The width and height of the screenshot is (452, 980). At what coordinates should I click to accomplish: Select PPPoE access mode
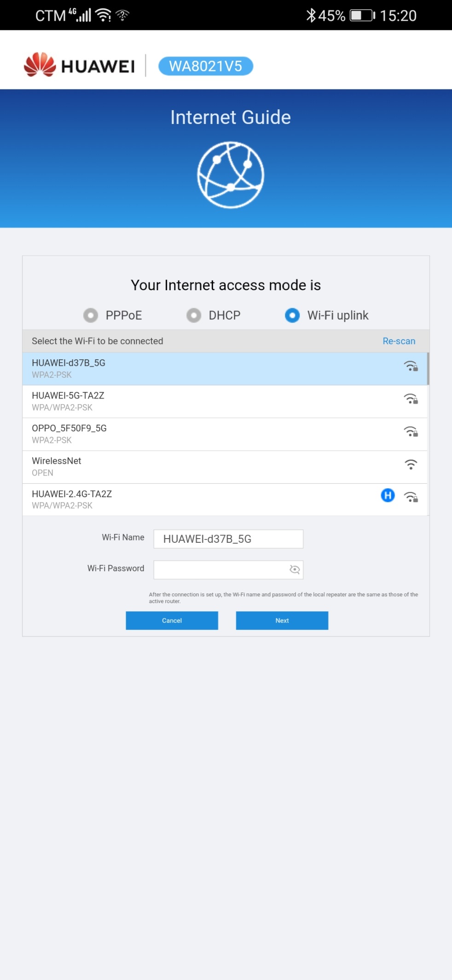coord(91,315)
